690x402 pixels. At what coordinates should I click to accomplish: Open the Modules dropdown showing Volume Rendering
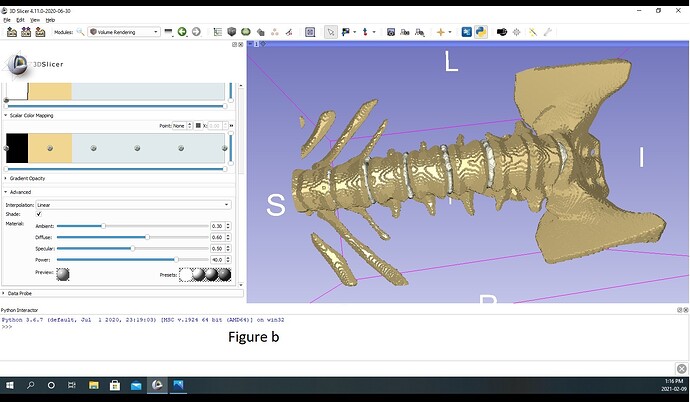pyautogui.click(x=123, y=32)
